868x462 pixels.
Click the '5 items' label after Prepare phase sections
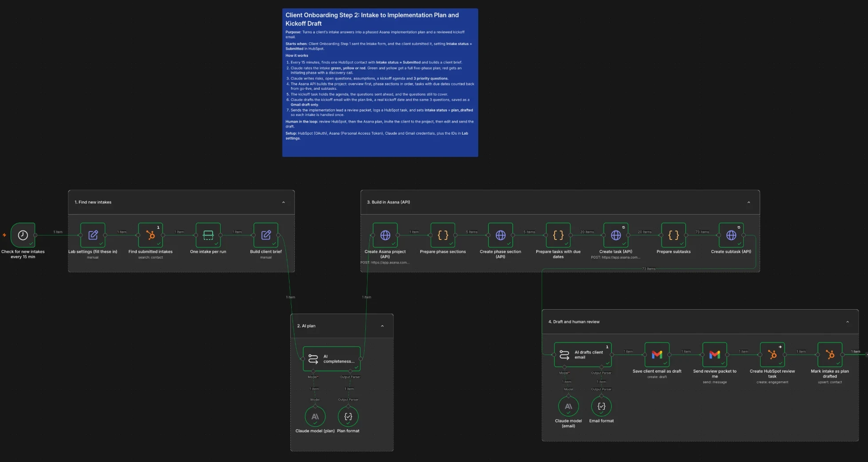[x=472, y=232]
